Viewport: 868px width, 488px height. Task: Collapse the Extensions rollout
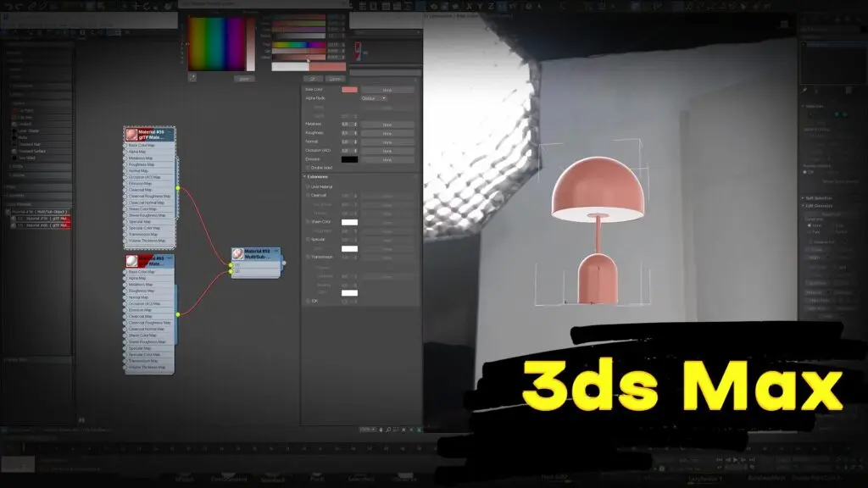coord(317,176)
